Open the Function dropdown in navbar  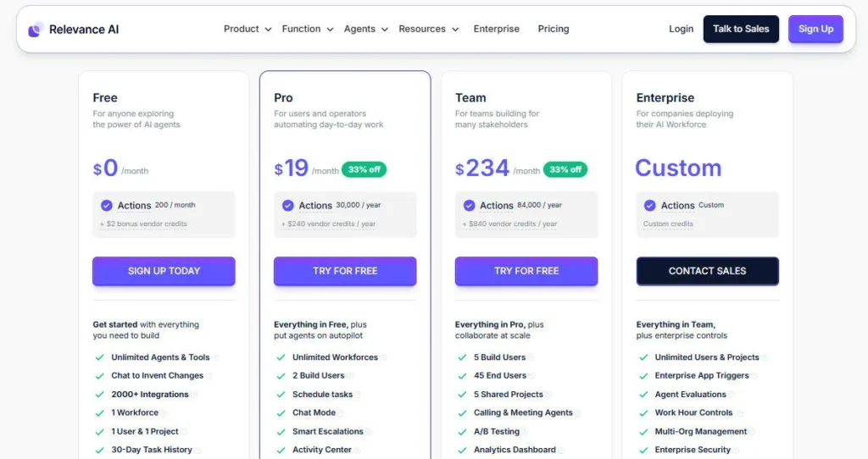click(307, 29)
